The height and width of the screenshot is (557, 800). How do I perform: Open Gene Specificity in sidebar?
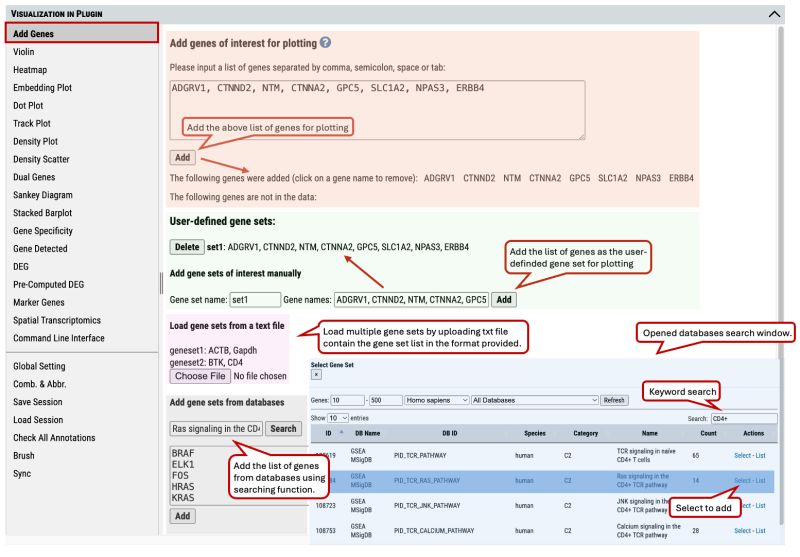43,231
